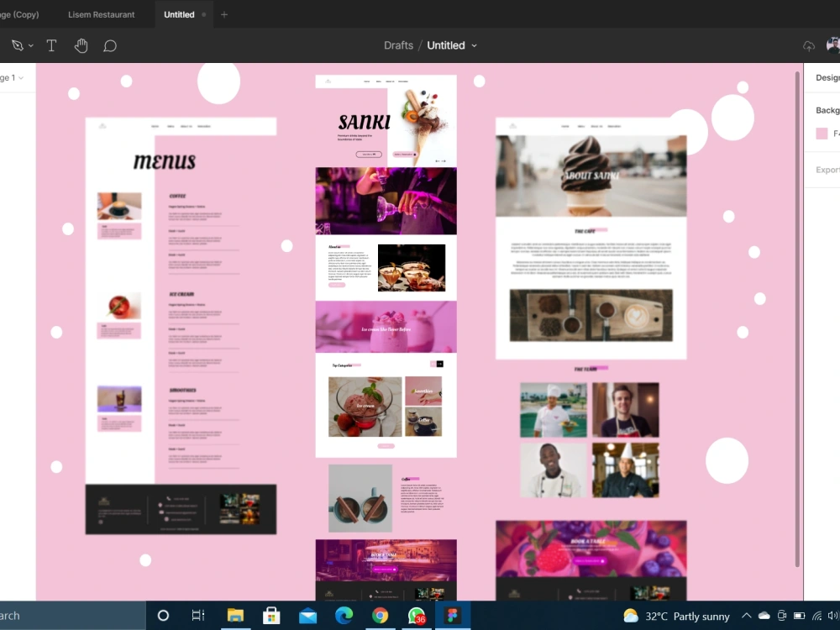Click the cloud sync status icon
Viewport: 840px width, 630px height.
click(809, 46)
